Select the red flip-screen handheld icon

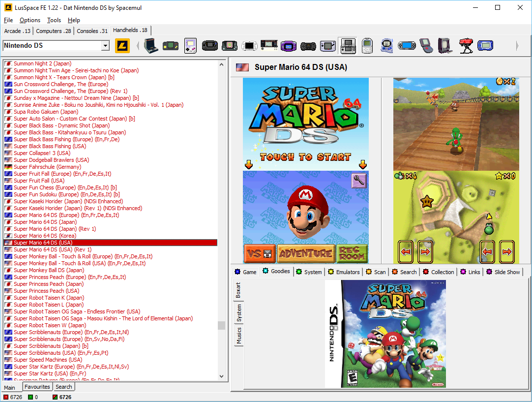426,45
